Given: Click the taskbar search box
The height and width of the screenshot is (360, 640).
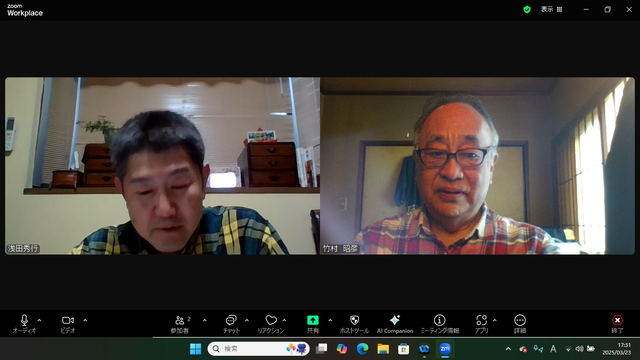Looking at the screenshot, I should tap(258, 349).
